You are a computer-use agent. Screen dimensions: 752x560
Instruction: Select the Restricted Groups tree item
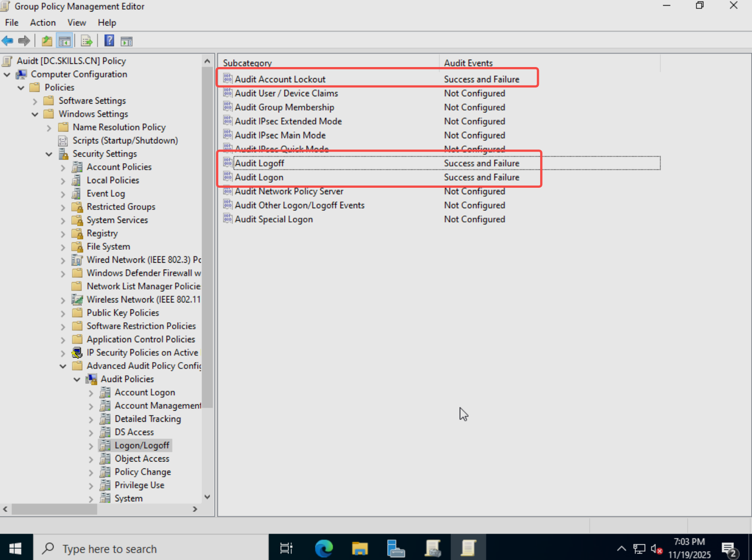click(x=121, y=207)
